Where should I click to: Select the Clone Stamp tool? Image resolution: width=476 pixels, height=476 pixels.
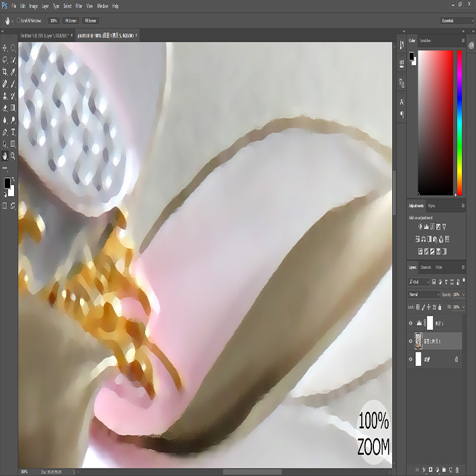pyautogui.click(x=5, y=96)
